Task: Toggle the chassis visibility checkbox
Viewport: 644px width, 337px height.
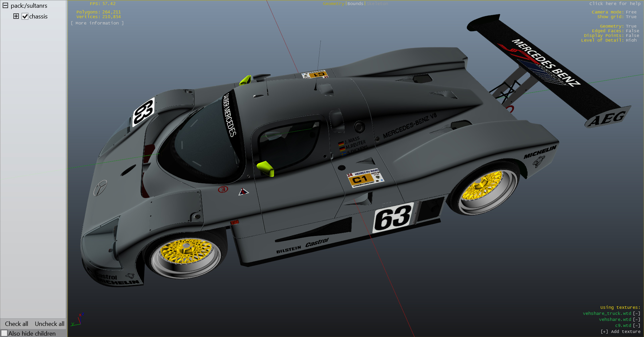Action: tap(25, 16)
